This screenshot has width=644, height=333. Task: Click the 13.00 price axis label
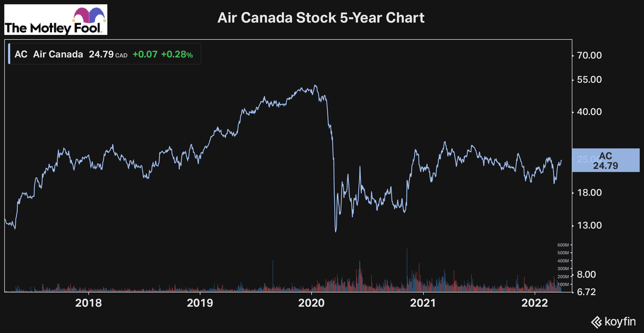[589, 225]
